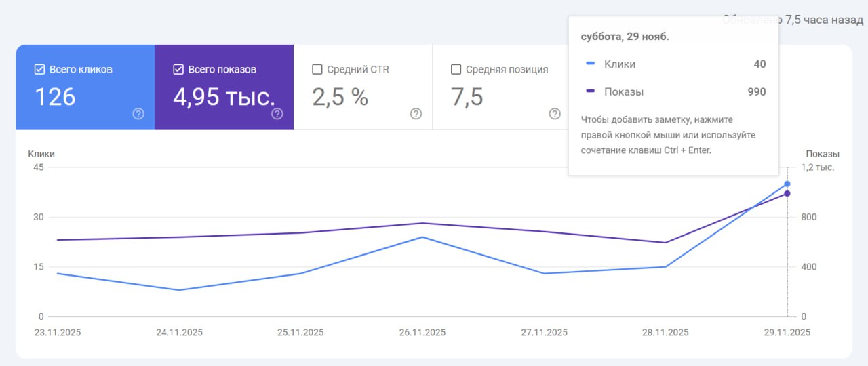
Task: Uncheck the Всего кликов checkbox
Action: point(39,69)
